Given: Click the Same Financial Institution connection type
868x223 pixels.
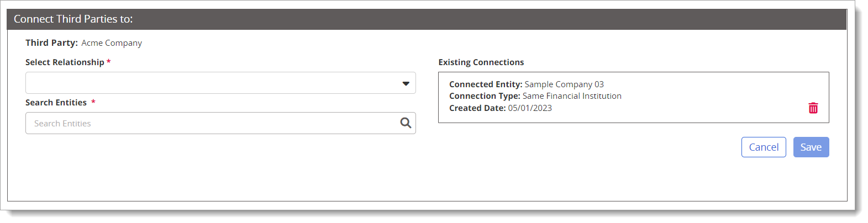Looking at the screenshot, I should [x=572, y=96].
